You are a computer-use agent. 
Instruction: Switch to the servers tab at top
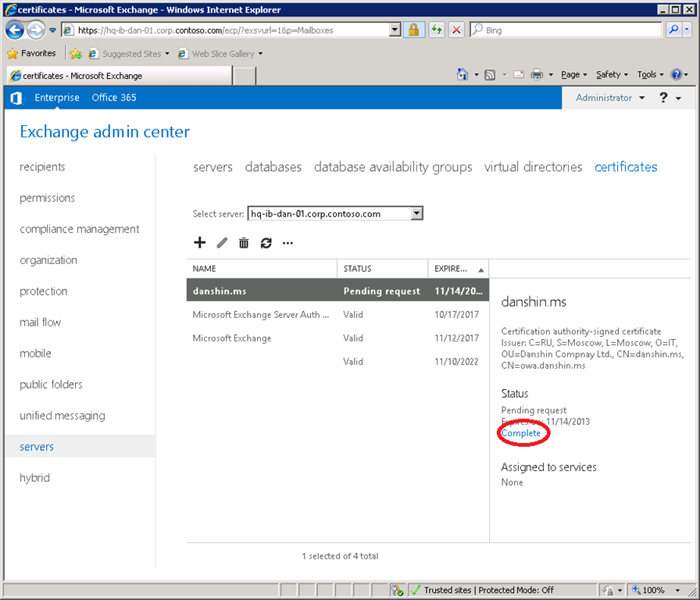(213, 167)
